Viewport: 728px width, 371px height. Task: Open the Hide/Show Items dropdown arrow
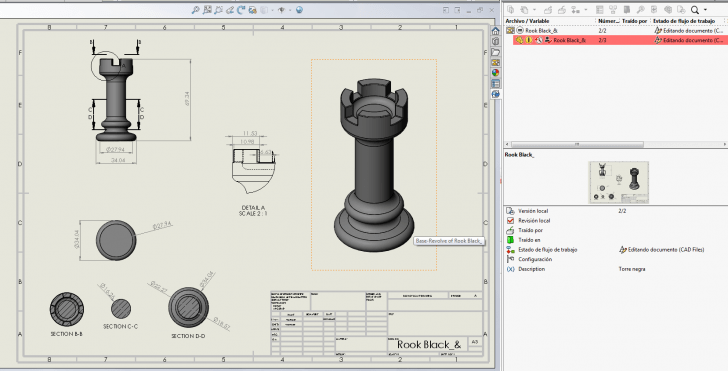tap(290, 10)
